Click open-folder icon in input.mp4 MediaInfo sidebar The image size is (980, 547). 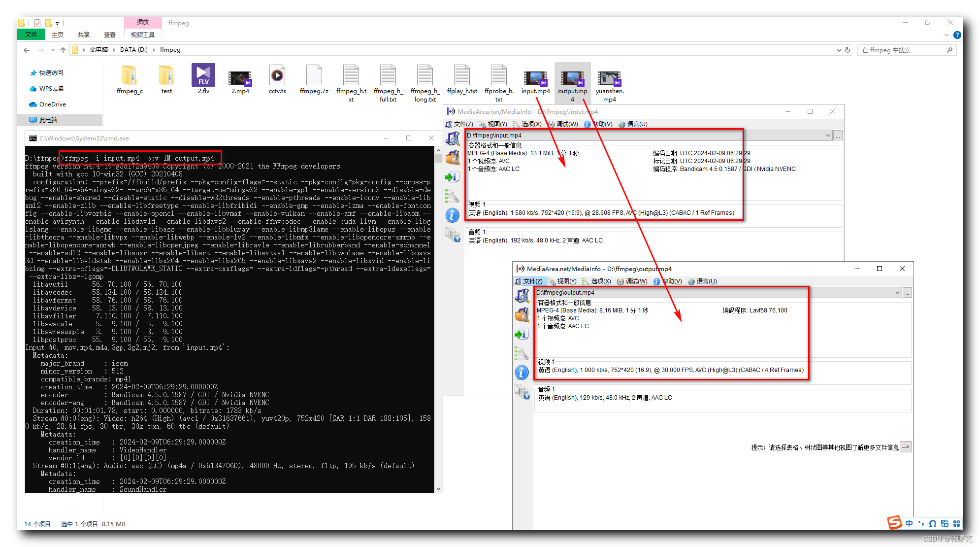453,158
